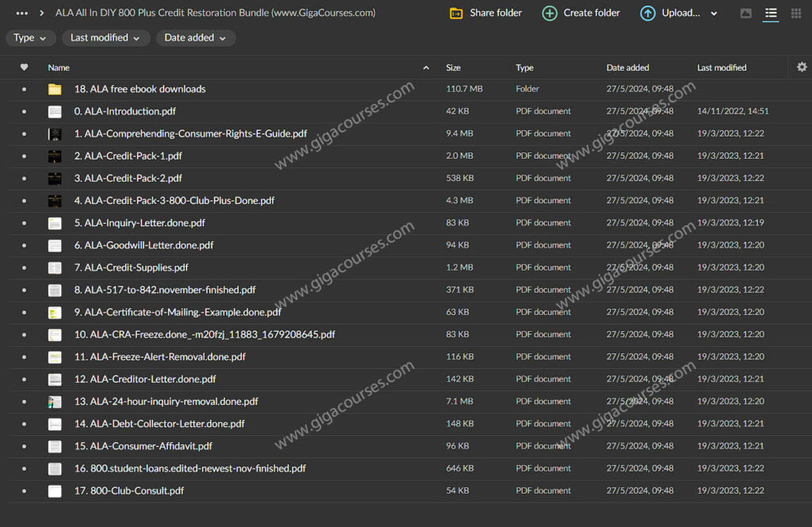Click the Upload arrow icon
Screen dimensions: 812x527
click(x=648, y=13)
